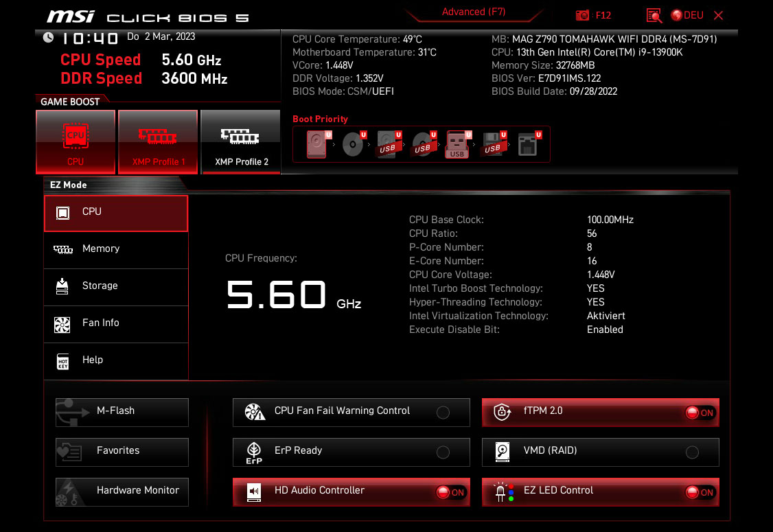
Task: Open the Help tab
Action: [116, 361]
